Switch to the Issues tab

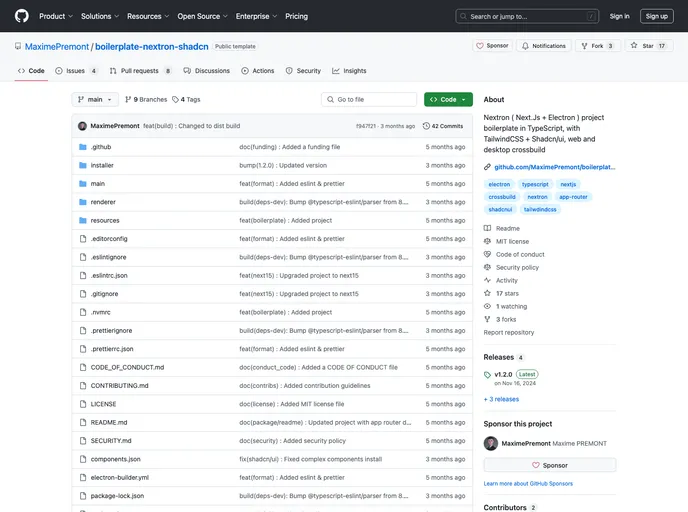coord(76,71)
